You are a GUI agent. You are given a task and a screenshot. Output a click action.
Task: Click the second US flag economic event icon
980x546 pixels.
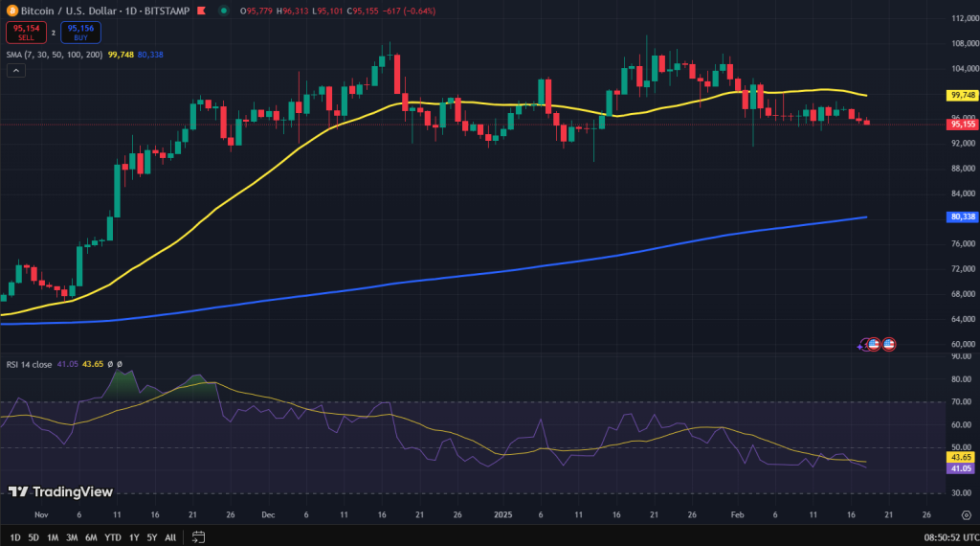click(x=889, y=344)
